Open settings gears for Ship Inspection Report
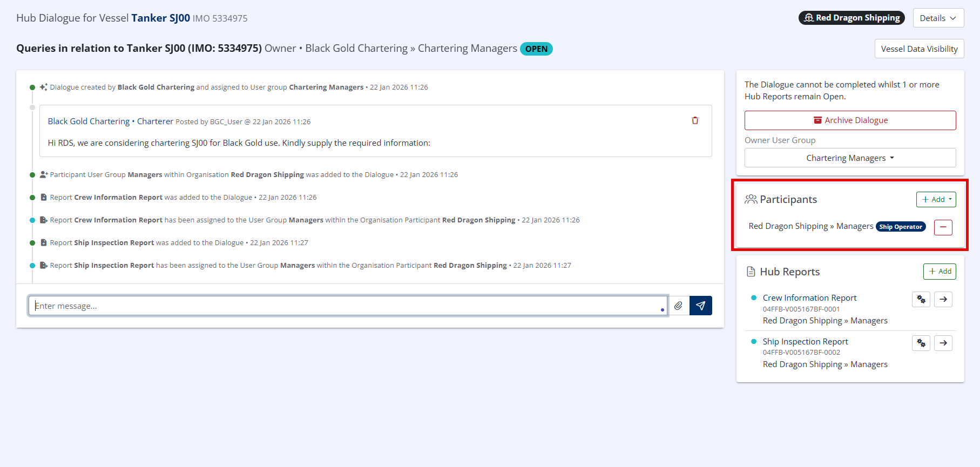Screen dimensions: 980x467 click(921, 343)
